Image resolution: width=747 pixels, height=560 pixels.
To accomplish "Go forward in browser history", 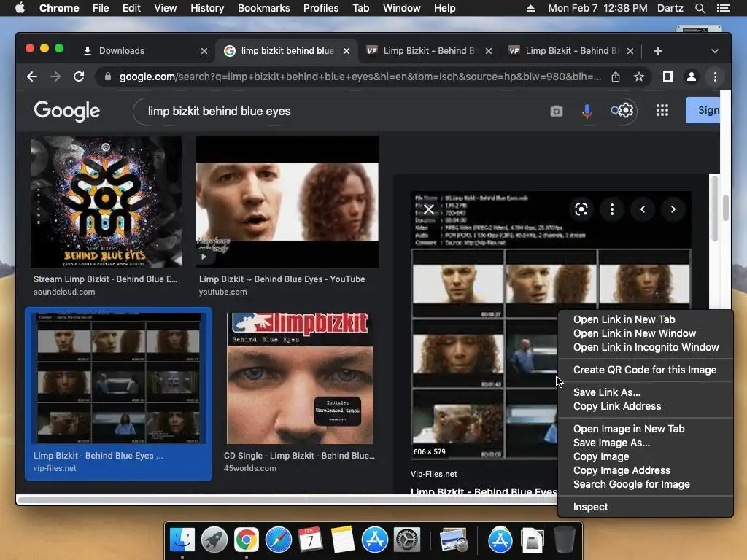I will [55, 77].
